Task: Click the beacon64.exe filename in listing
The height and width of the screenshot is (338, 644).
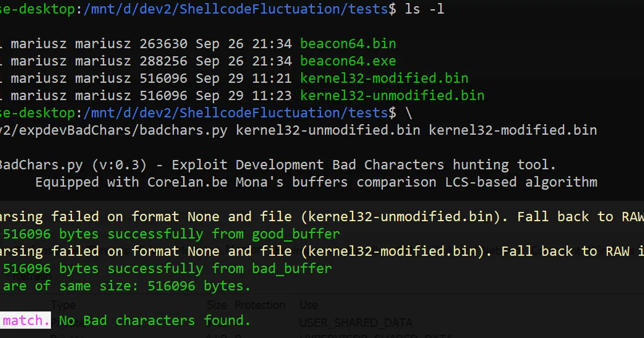Action: pos(348,61)
